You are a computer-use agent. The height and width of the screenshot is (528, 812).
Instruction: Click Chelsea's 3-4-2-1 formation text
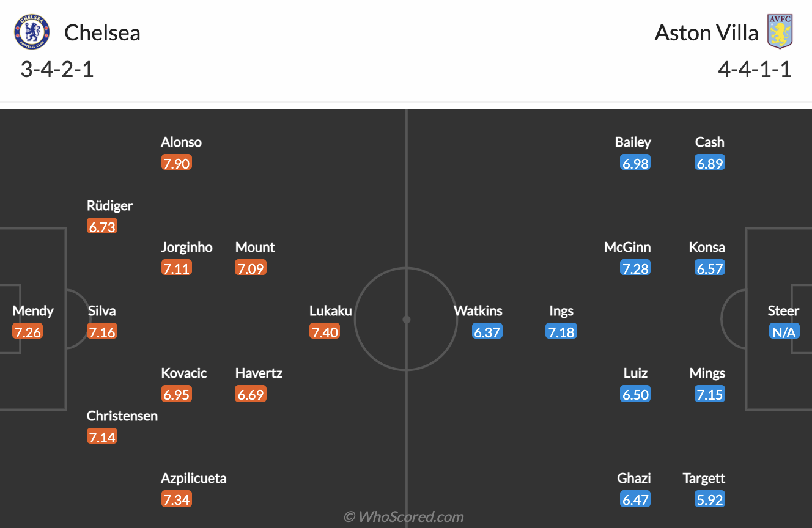click(x=57, y=69)
